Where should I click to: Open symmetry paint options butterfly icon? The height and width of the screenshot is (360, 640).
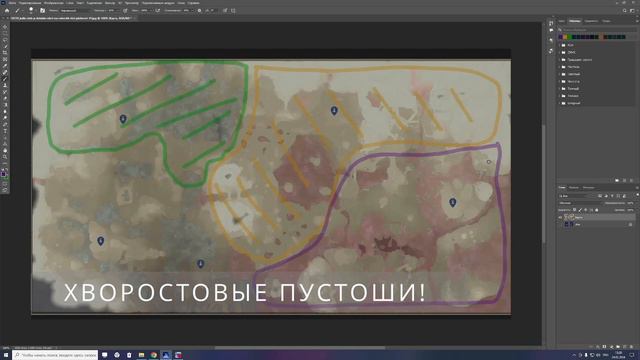pos(233,11)
